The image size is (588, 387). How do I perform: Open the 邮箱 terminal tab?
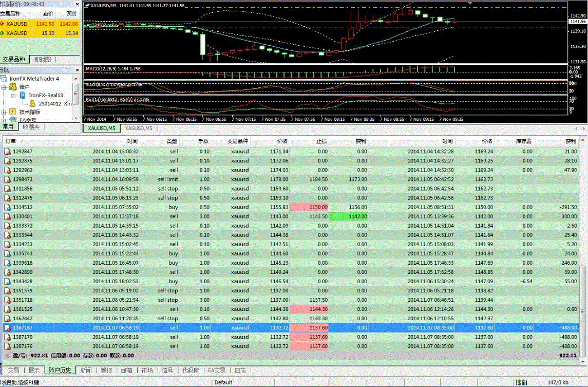point(127,370)
